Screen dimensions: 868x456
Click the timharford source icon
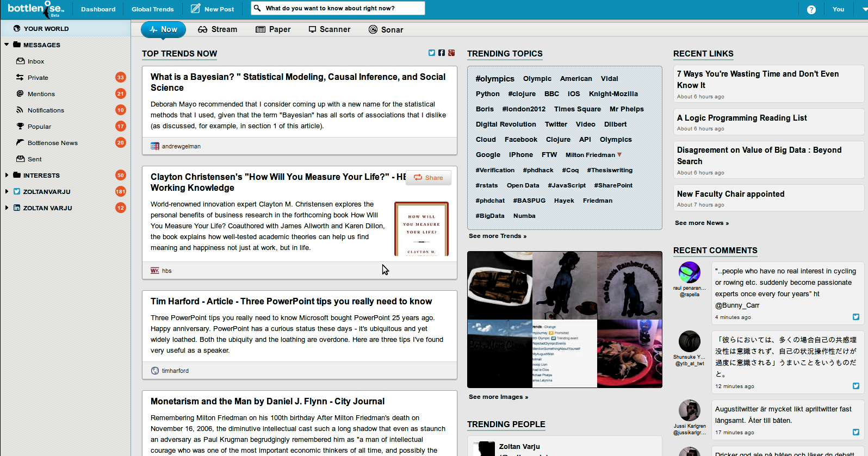pyautogui.click(x=155, y=371)
